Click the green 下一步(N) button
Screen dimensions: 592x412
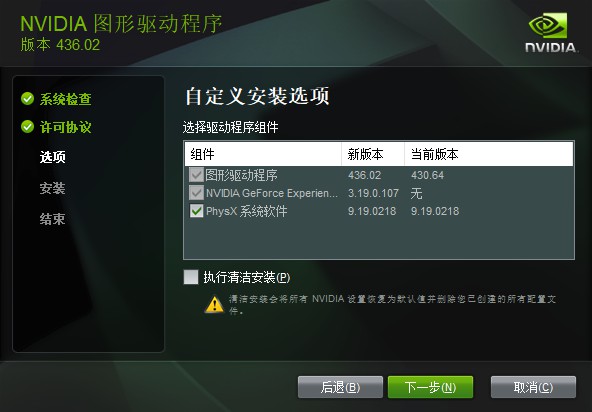pyautogui.click(x=430, y=387)
